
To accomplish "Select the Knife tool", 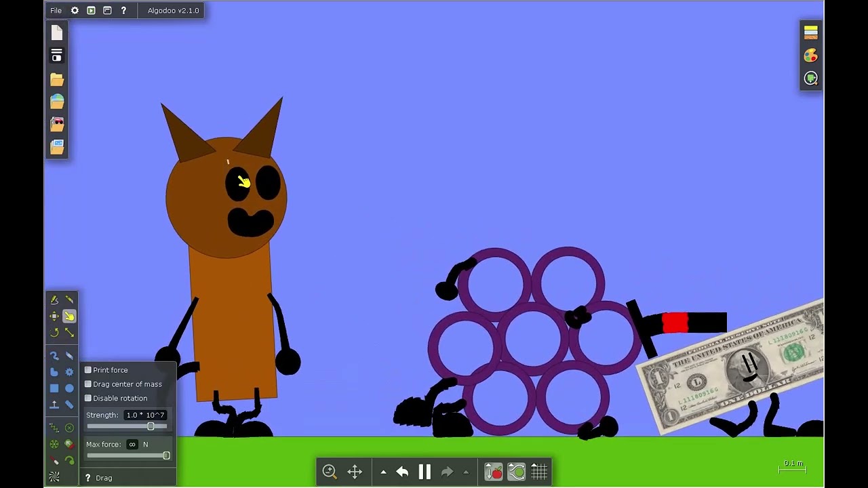I will (x=69, y=300).
